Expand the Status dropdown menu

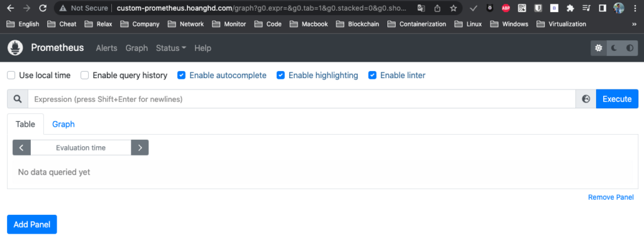171,48
